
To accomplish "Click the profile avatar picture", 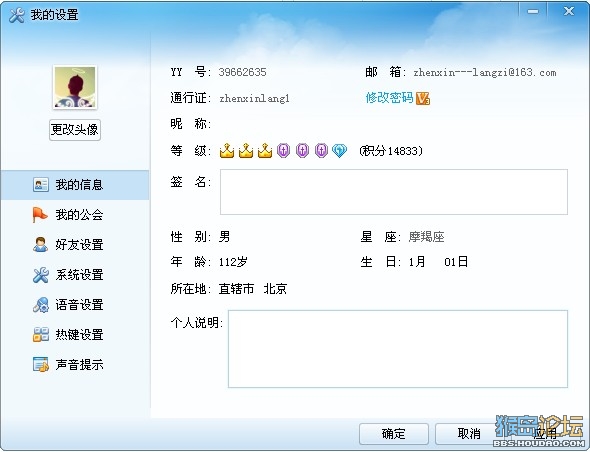I will (x=75, y=87).
